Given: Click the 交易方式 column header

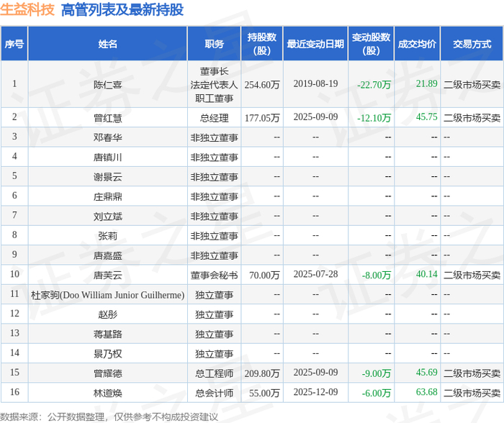Looking at the screenshot, I should pos(472,44).
